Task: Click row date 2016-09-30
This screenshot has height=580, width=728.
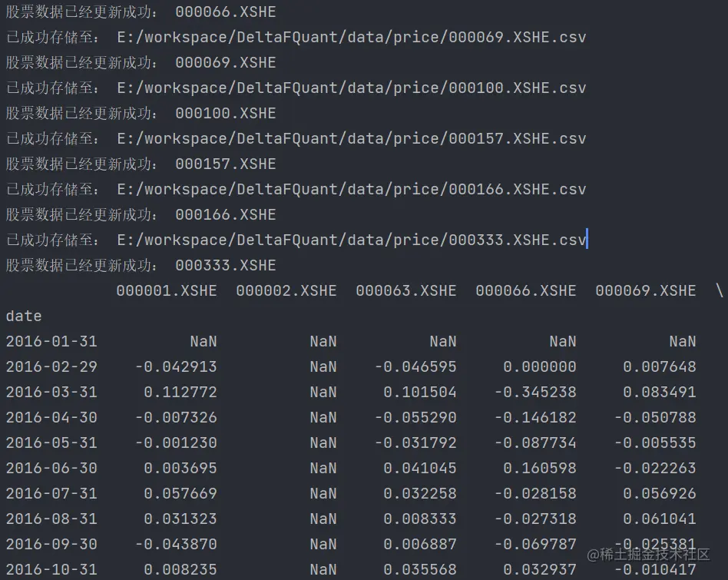Action: pyautogui.click(x=51, y=544)
